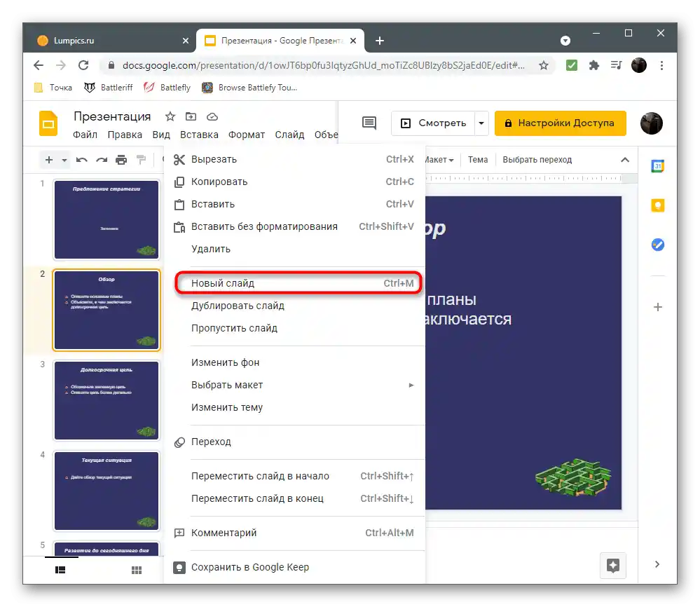Select slide 3 thumbnail Долгосрочная цель

(x=107, y=400)
